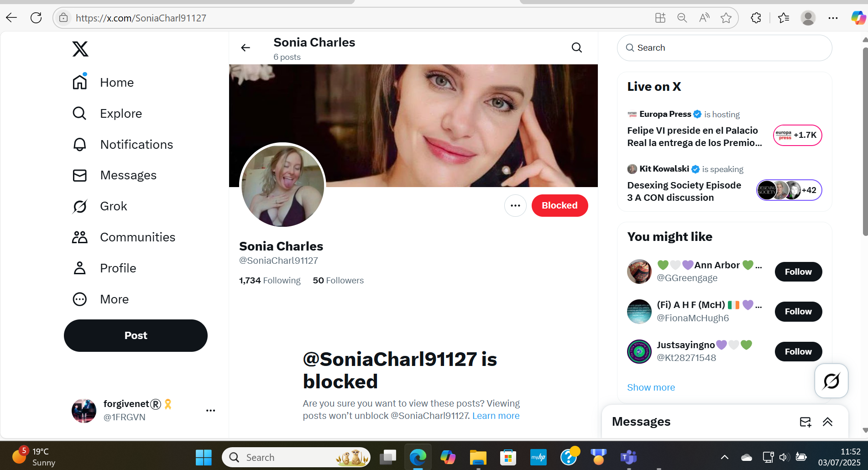Open browser apps grid icon

pos(660,18)
